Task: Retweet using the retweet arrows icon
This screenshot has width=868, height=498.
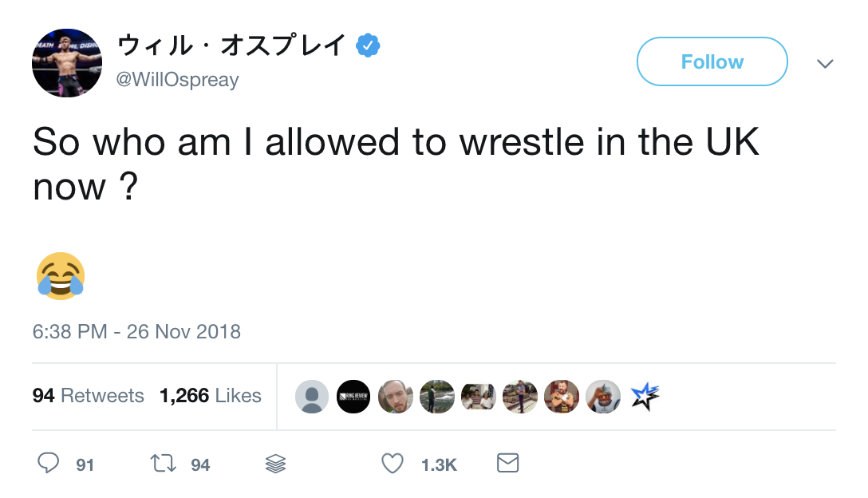Action: click(x=164, y=464)
